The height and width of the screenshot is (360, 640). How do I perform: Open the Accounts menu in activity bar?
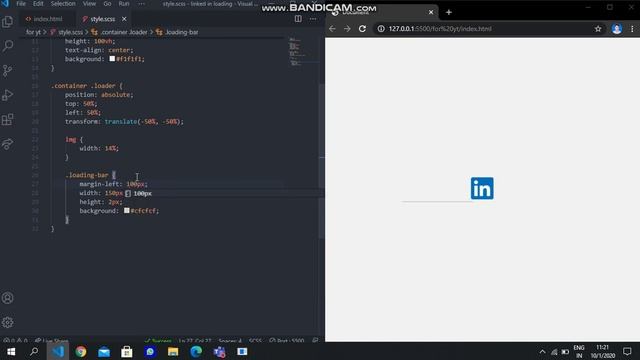pos(7,298)
